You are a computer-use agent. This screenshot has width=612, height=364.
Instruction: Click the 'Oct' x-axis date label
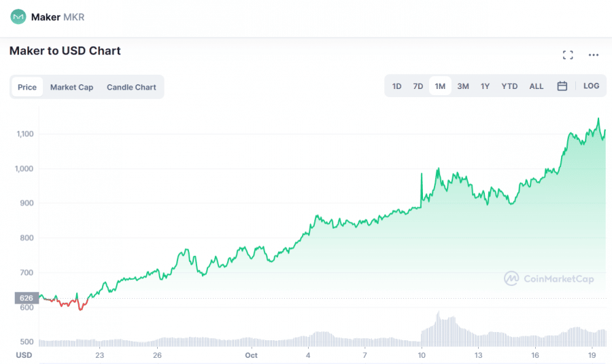pos(252,355)
